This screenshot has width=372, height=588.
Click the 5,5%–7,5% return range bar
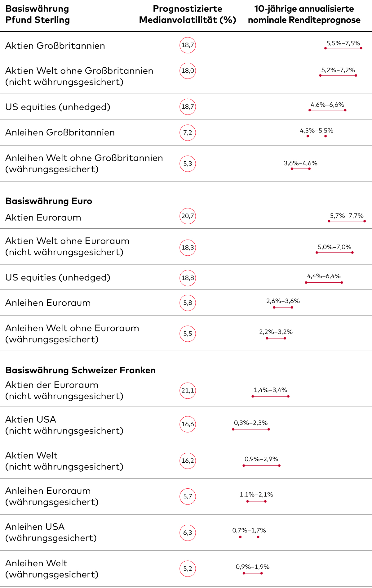tap(343, 48)
